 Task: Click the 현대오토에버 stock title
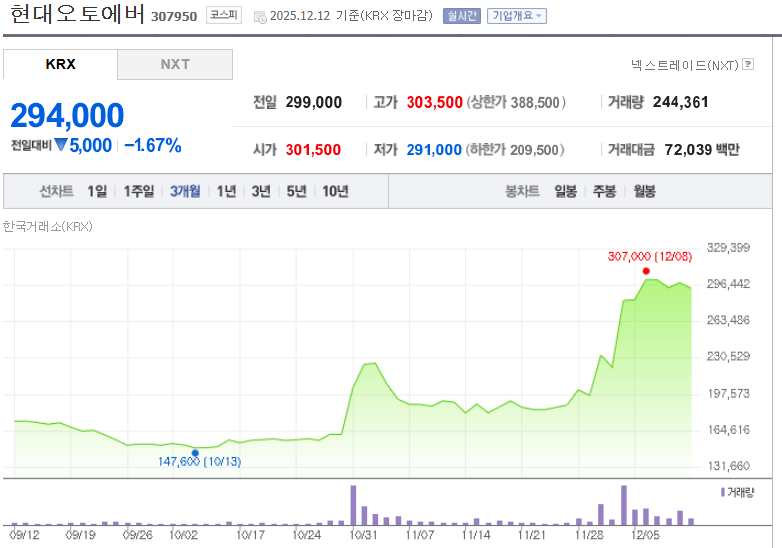[x=77, y=14]
